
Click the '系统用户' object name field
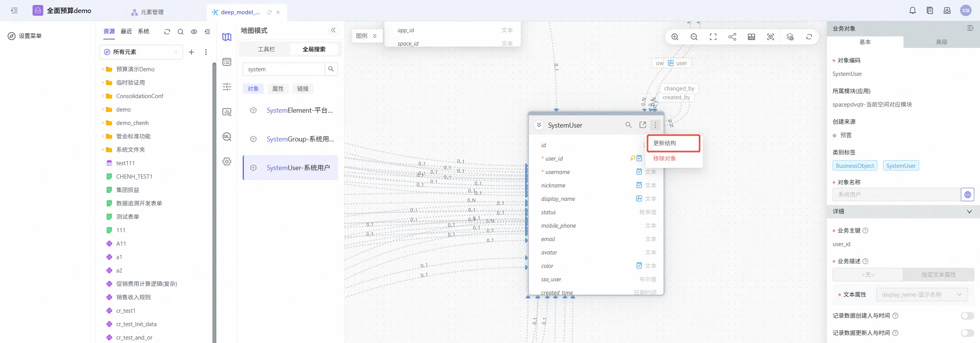point(897,195)
